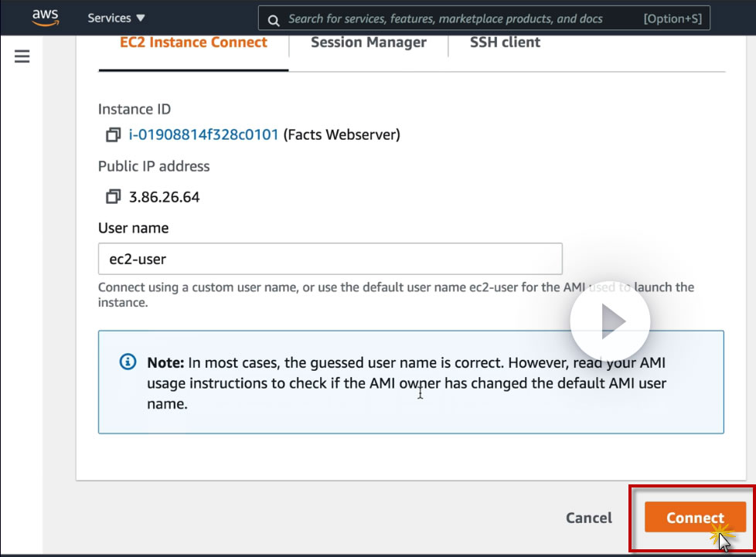Click the orange Connect button
Viewport: 756px width, 557px height.
(x=695, y=517)
